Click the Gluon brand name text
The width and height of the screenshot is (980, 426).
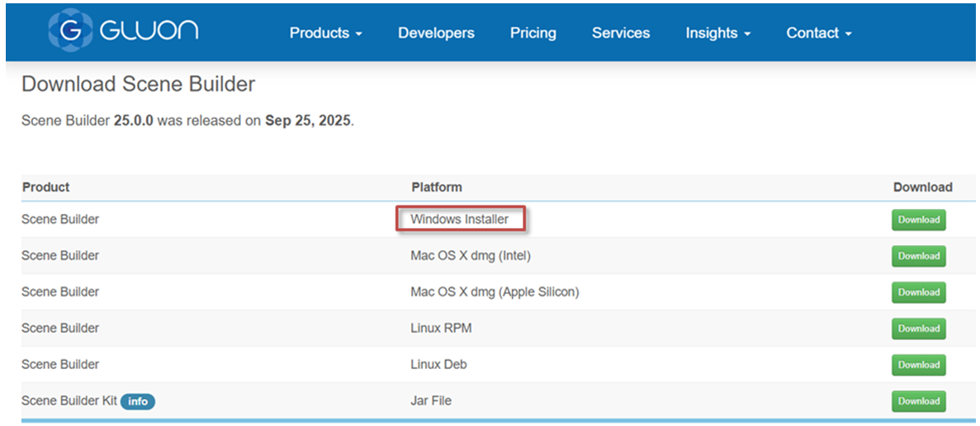(149, 31)
